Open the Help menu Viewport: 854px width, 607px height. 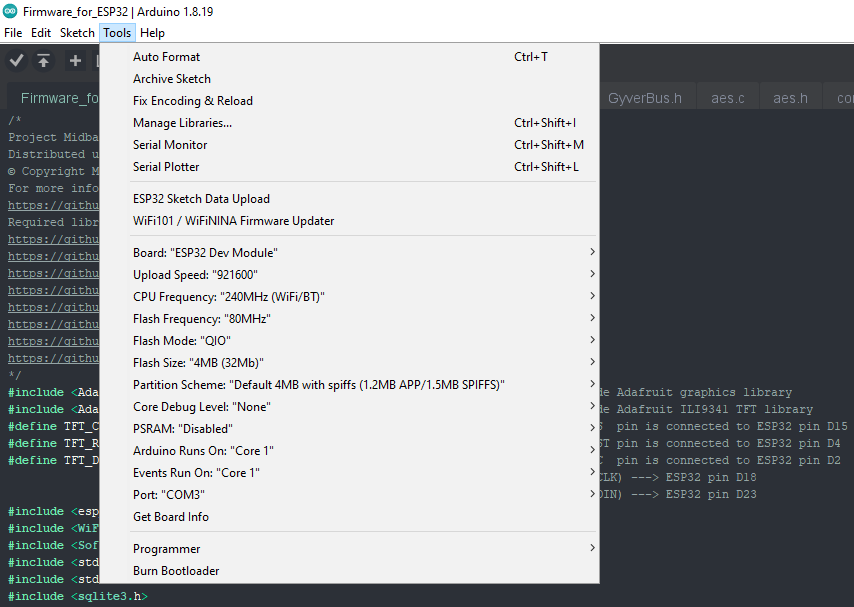(x=152, y=33)
